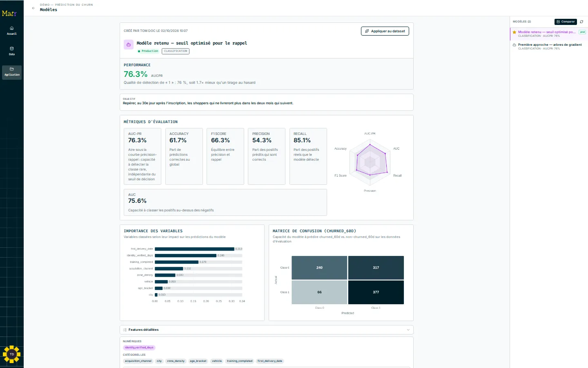Click confusion matrix cell with 66

[x=319, y=292]
